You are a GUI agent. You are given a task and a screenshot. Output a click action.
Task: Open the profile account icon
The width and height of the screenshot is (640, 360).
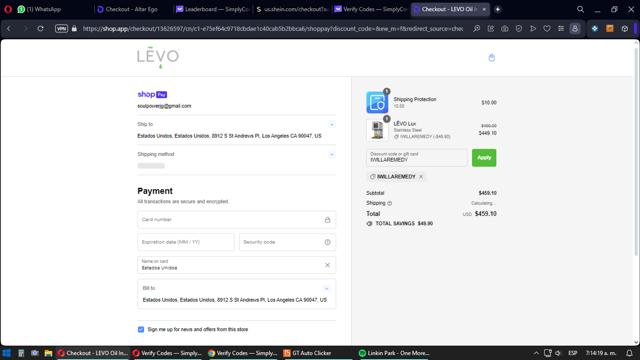pyautogui.click(x=575, y=29)
